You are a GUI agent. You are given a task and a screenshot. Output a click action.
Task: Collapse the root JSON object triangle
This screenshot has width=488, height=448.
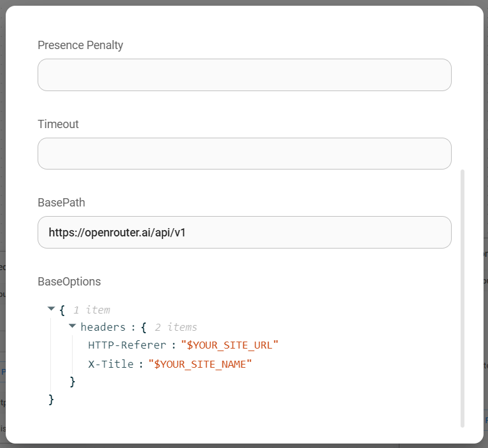point(51,309)
